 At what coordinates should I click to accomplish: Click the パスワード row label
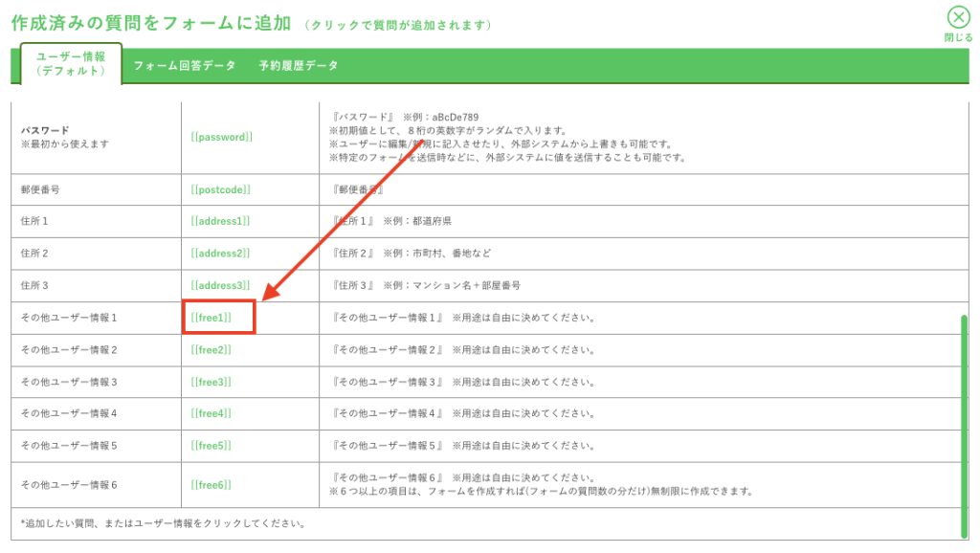click(x=45, y=130)
